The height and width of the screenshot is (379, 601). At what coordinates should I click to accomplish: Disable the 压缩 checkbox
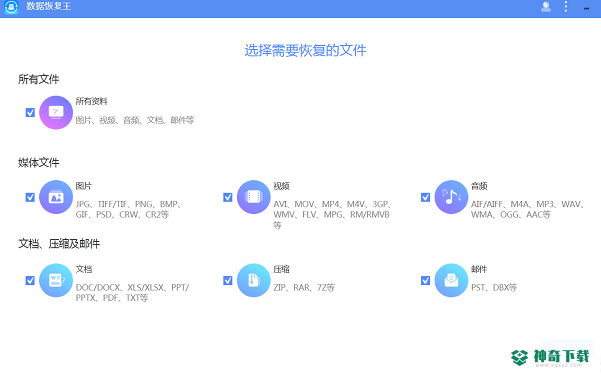pyautogui.click(x=228, y=281)
